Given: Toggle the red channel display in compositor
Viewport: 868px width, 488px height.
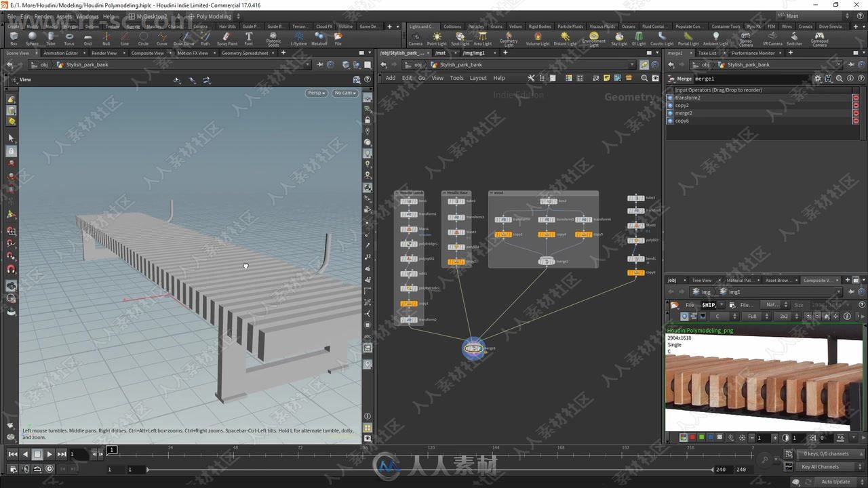Looking at the screenshot, I should tap(692, 438).
